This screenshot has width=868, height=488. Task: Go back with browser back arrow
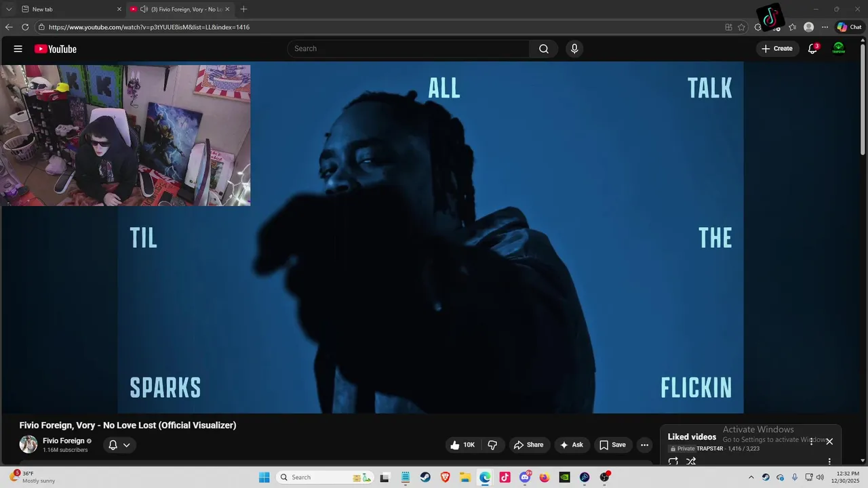[9, 27]
